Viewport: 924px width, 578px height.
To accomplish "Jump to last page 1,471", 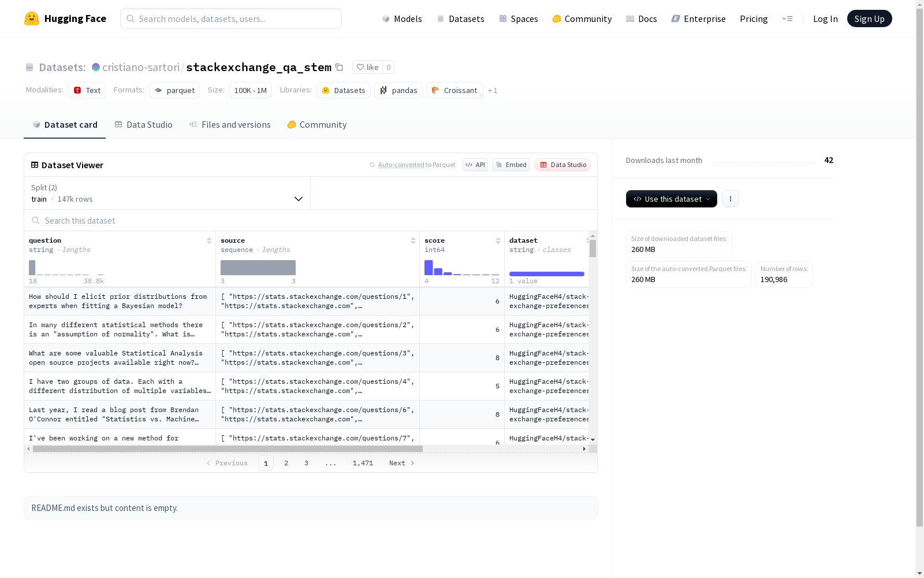I will (363, 463).
